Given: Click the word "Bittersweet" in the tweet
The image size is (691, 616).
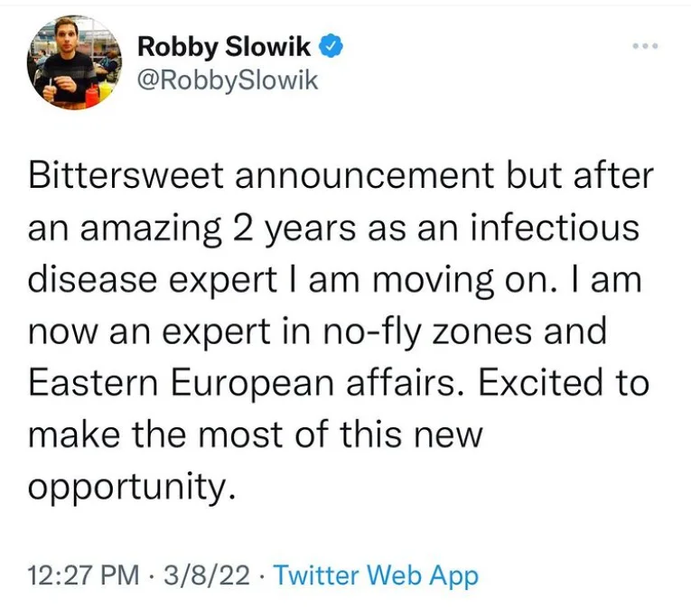Looking at the screenshot, I should pos(126,175).
